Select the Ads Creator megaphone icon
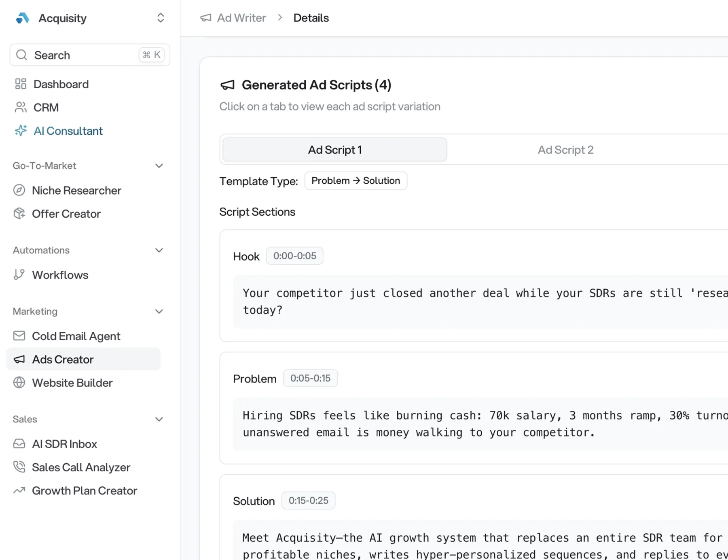This screenshot has height=560, width=728. click(19, 359)
